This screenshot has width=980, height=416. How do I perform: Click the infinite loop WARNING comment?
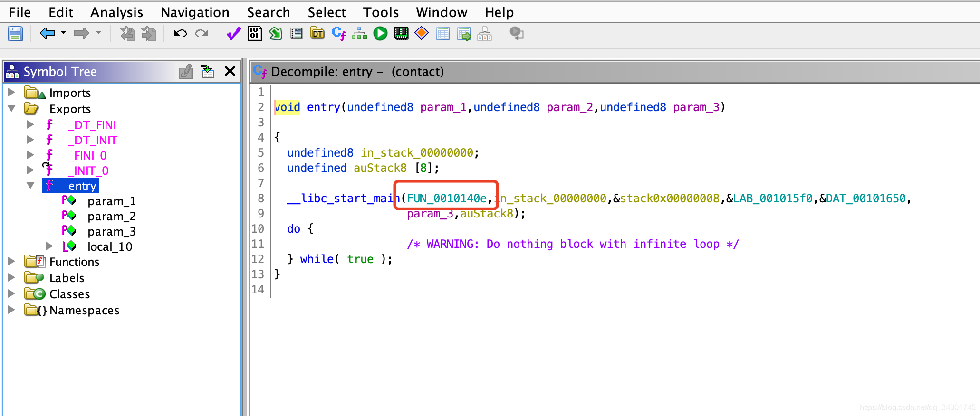[573, 244]
